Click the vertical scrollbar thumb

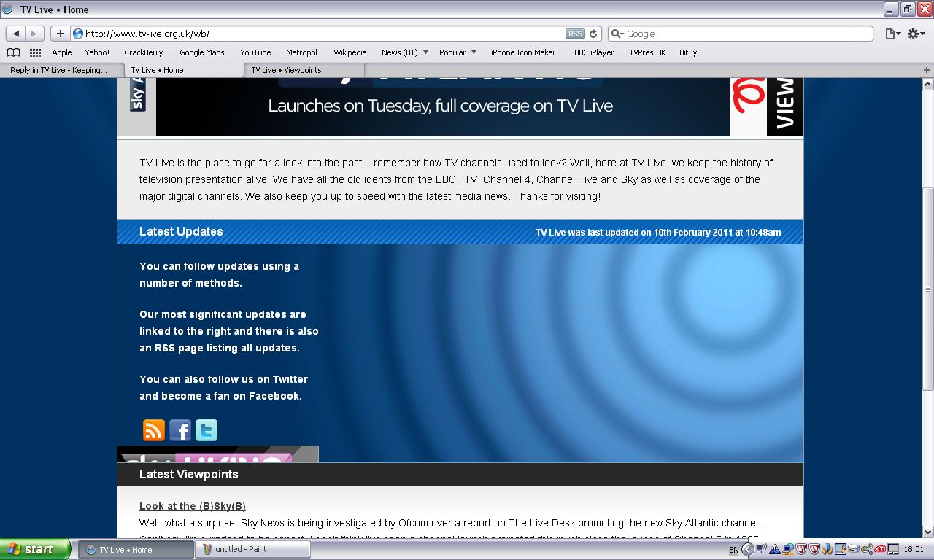coord(927,288)
